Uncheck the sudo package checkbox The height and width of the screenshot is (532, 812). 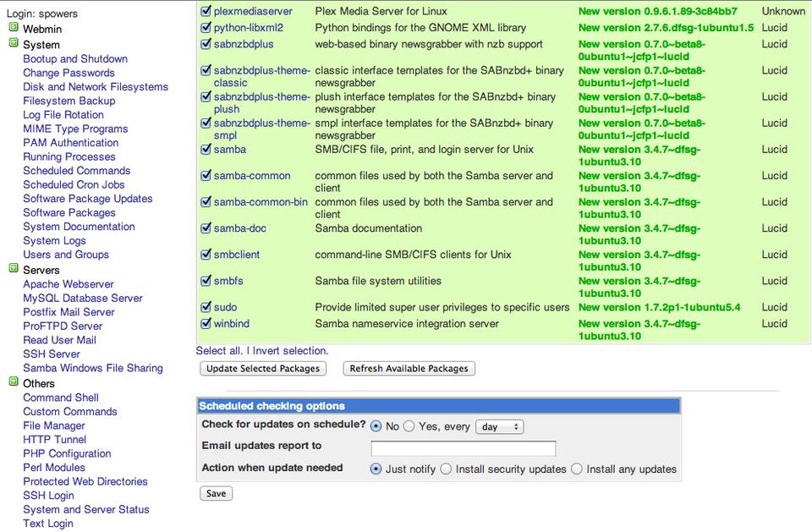206,307
